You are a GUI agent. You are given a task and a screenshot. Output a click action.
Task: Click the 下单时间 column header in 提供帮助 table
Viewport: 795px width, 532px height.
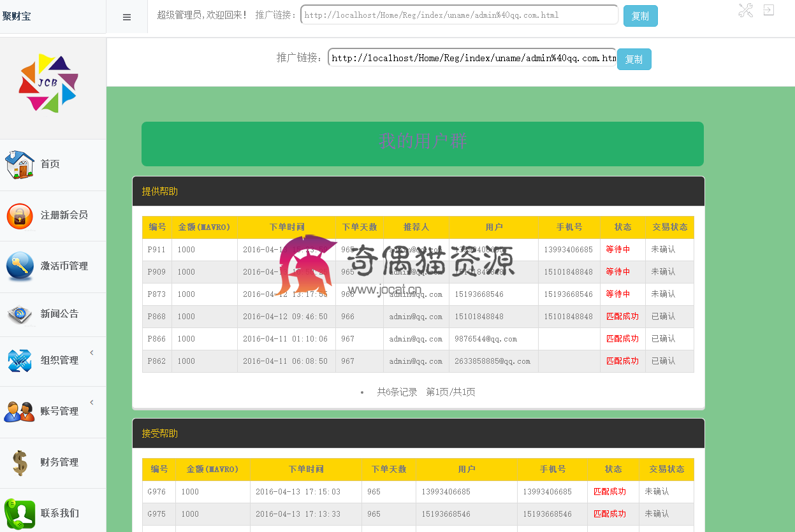(286, 227)
